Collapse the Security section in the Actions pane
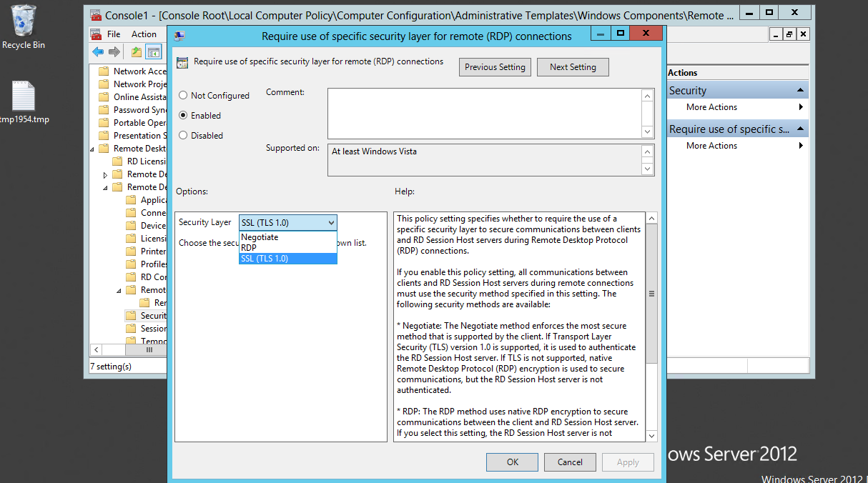Screen dimensions: 868x483 click(801, 91)
